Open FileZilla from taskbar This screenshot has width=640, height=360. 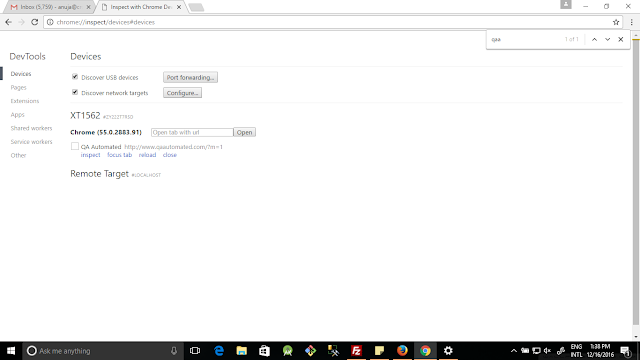pyautogui.click(x=356, y=351)
